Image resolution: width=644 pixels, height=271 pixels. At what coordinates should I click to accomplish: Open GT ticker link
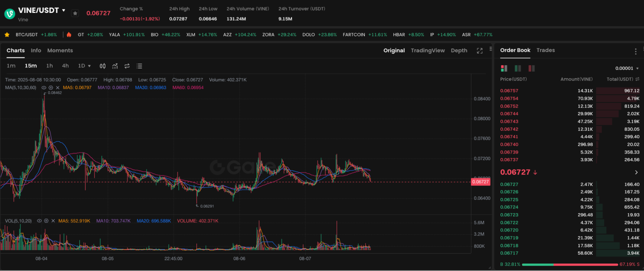pos(90,35)
